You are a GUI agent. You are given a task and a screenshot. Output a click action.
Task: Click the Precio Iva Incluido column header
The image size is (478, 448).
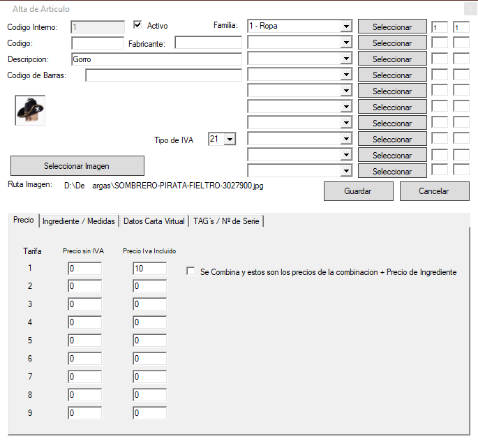click(149, 251)
